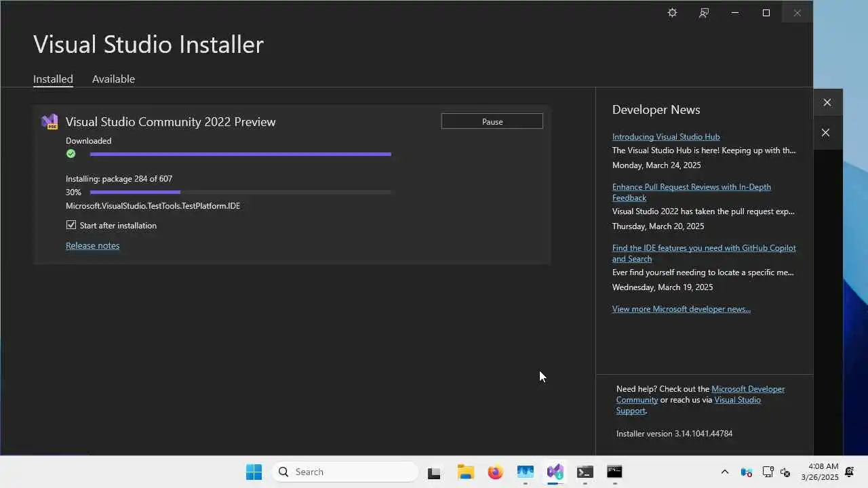Open the Command Prompt taskbar icon
This screenshot has width=868, height=488.
point(614,472)
